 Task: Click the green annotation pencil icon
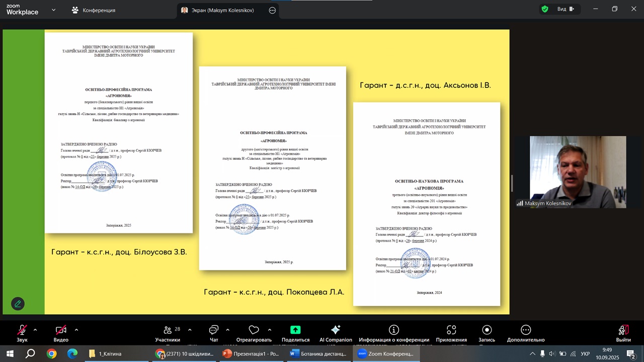18,304
